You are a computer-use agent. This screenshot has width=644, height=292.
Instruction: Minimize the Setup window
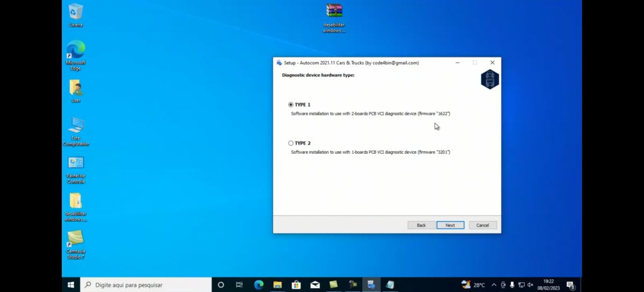[457, 63]
